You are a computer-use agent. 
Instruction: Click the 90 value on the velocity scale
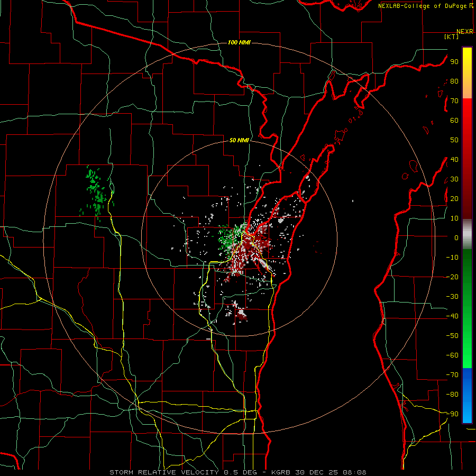pos(454,62)
